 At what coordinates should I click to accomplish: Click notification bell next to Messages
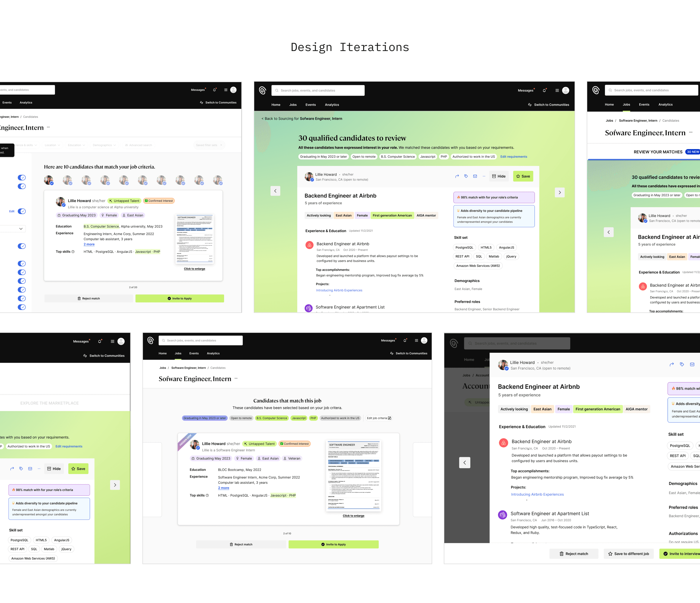point(544,90)
